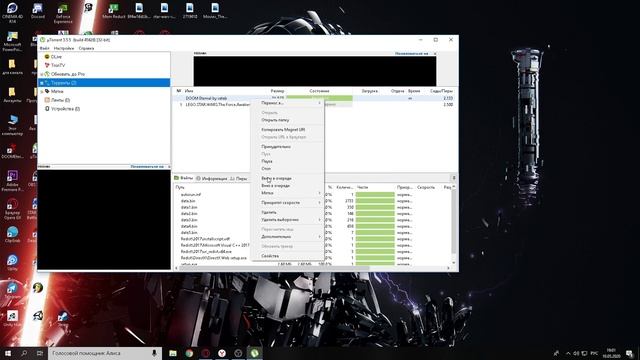The width and height of the screenshot is (640, 360).
Task: Expand the Метки tree node in sidebar
Action: 41,91
